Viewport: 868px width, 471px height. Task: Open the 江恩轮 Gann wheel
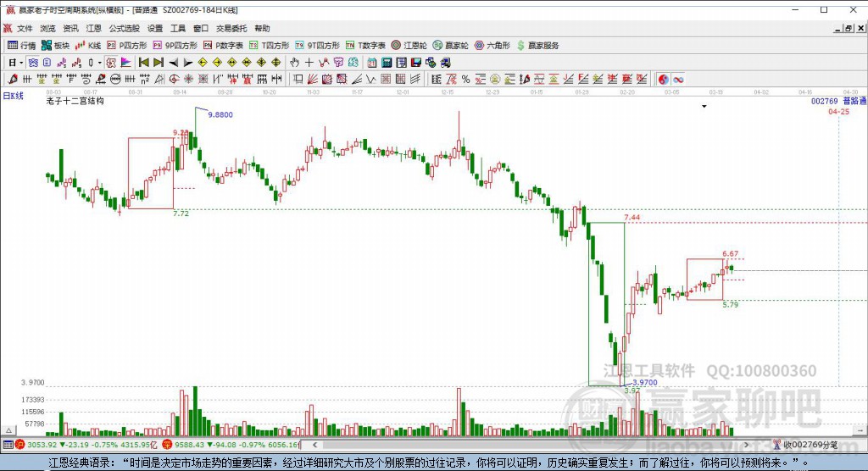(x=409, y=46)
